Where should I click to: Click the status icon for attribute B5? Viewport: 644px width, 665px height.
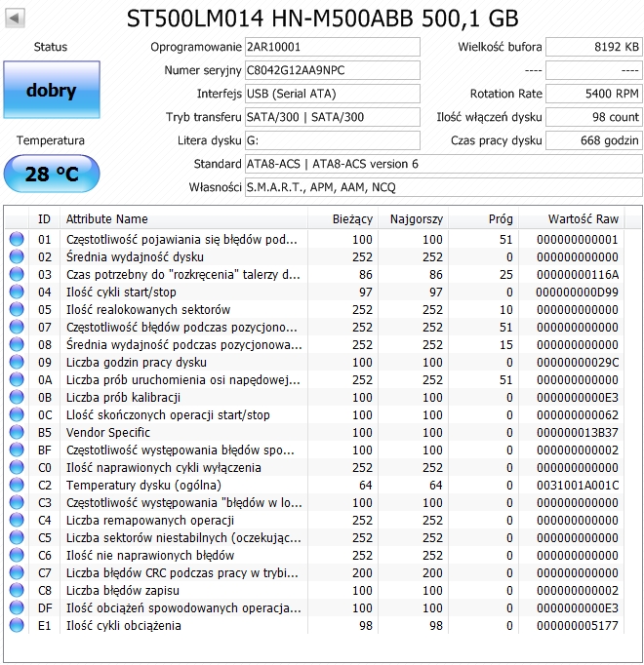[x=17, y=432]
